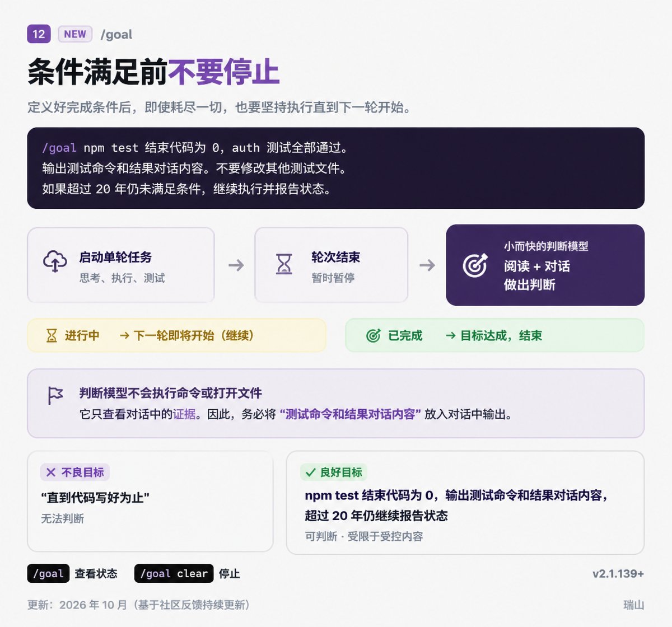
Task: Click the flag icon in the note box
Action: 55,396
